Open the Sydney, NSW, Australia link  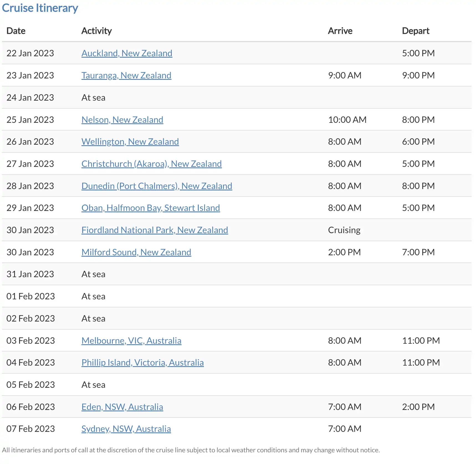point(126,429)
